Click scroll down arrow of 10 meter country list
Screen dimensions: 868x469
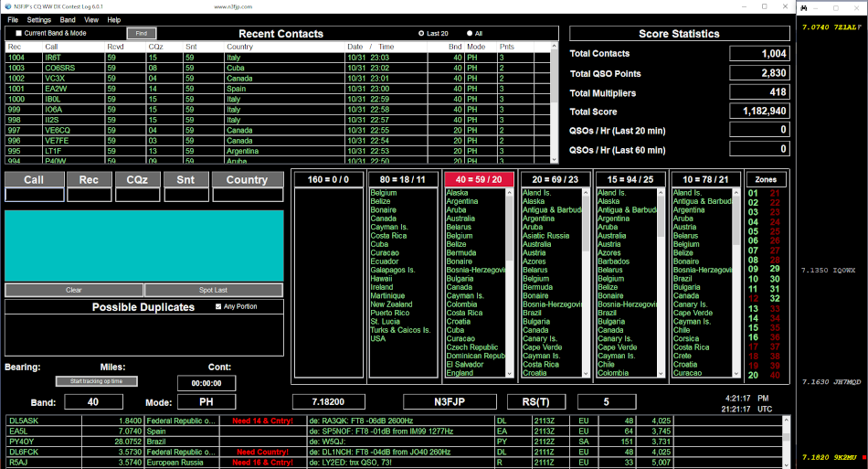736,374
